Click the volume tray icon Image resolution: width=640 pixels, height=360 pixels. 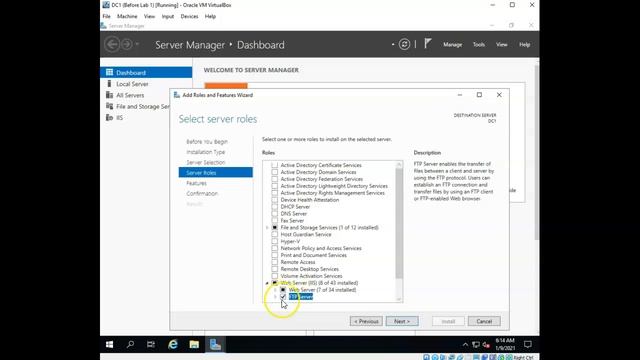(x=486, y=344)
